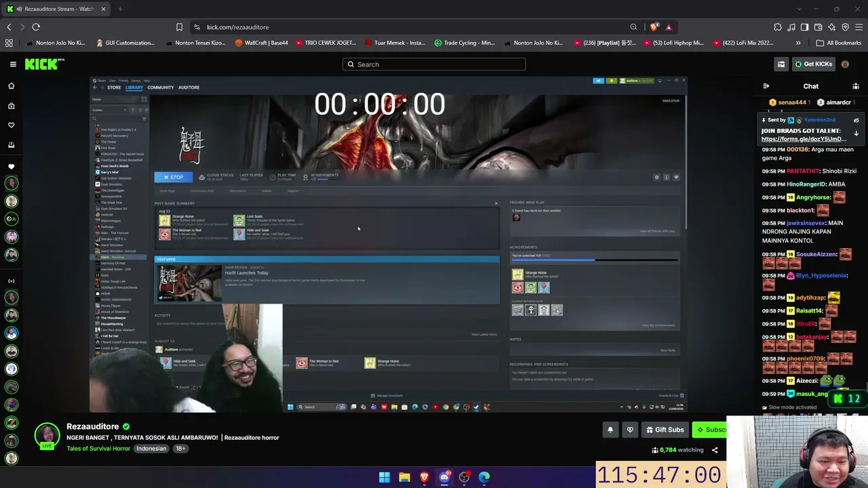Click the achievements progress bar in Steam
Screen dimensions: 868x488
[x=594, y=260]
